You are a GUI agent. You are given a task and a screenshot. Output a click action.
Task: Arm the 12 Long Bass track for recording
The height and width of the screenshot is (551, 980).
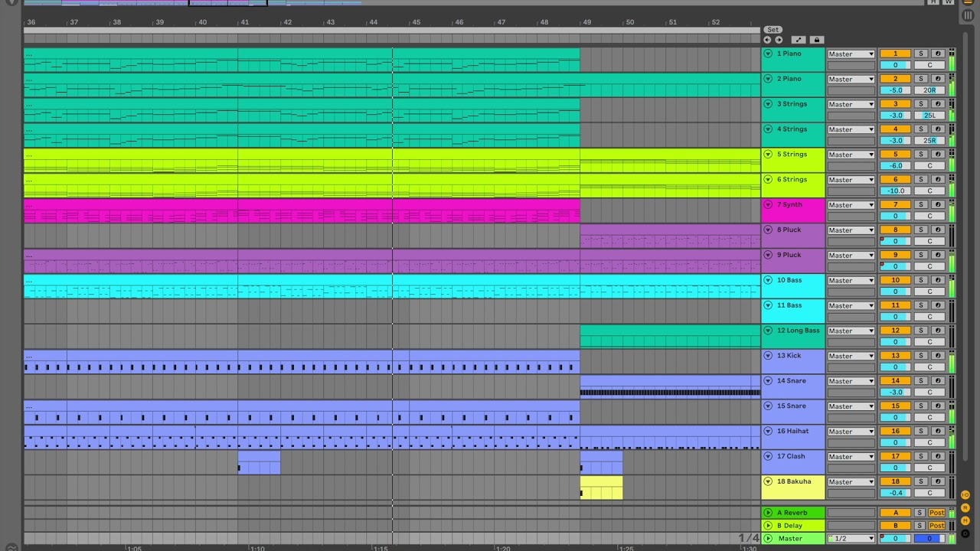(937, 331)
